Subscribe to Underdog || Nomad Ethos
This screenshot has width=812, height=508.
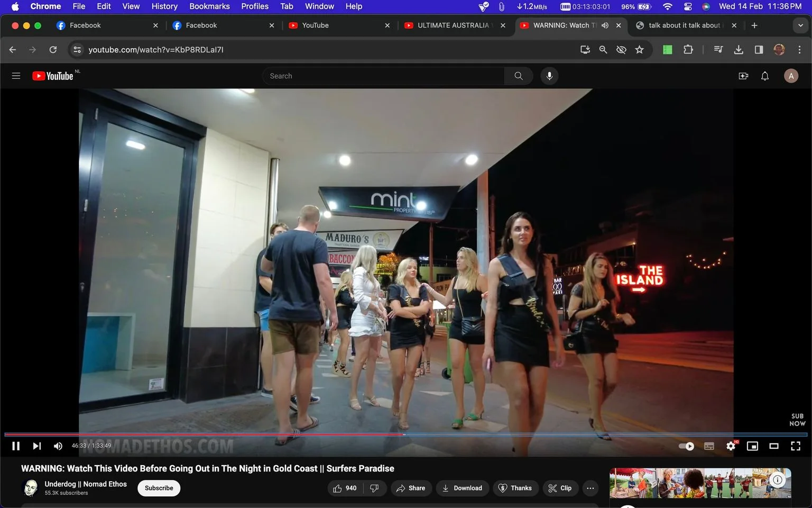tap(159, 488)
